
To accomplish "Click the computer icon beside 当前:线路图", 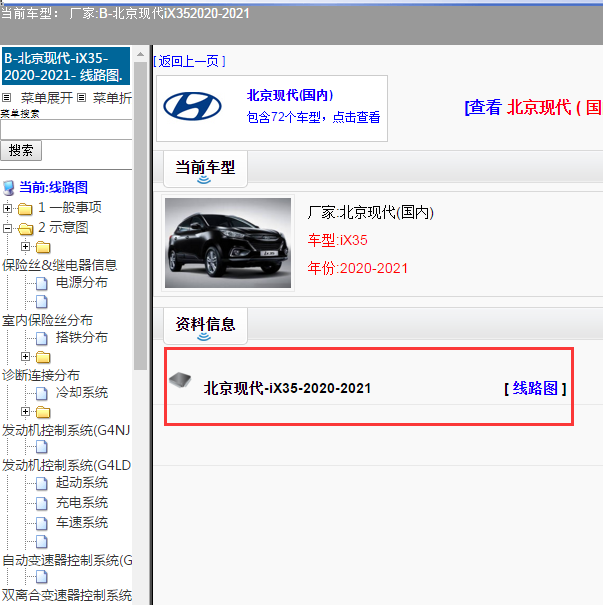I will click(8, 188).
